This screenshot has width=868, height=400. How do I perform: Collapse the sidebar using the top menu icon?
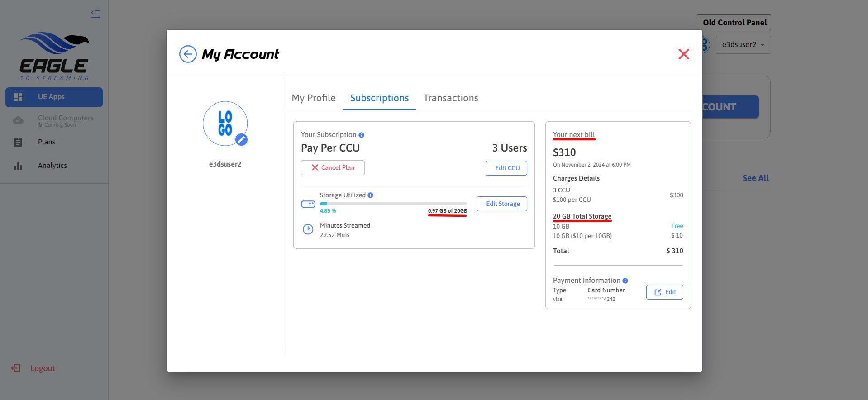(x=95, y=14)
